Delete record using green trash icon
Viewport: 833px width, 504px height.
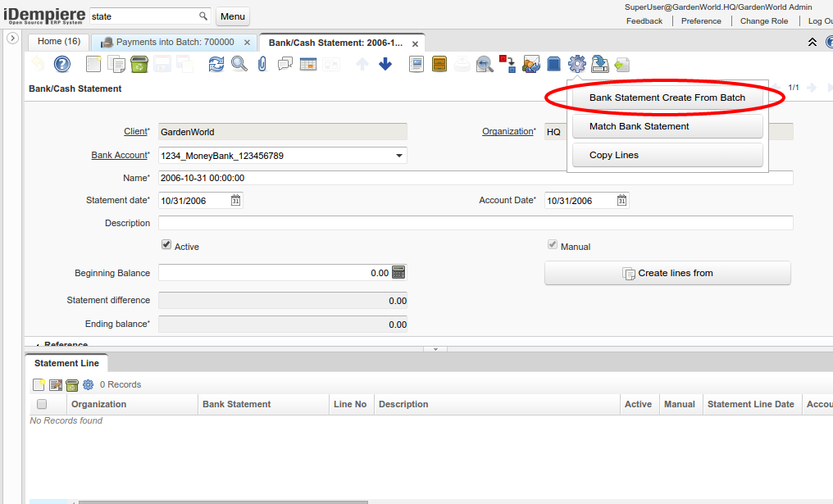pos(139,64)
